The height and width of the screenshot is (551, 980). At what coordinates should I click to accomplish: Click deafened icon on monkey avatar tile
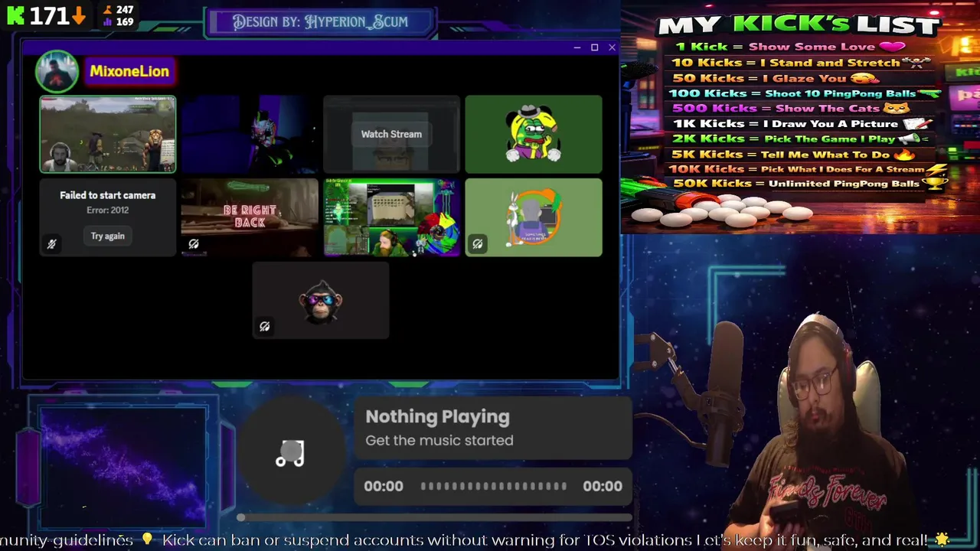(265, 327)
